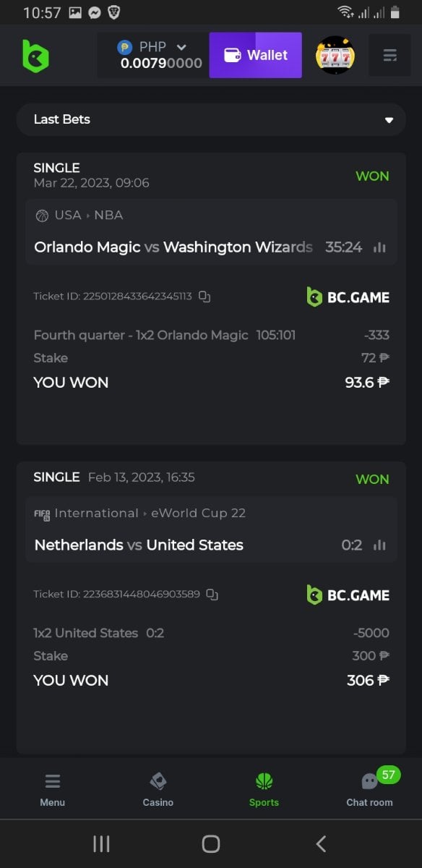The width and height of the screenshot is (422, 868).
Task: Open the Chat room with 57 badge
Action: [x=369, y=788]
